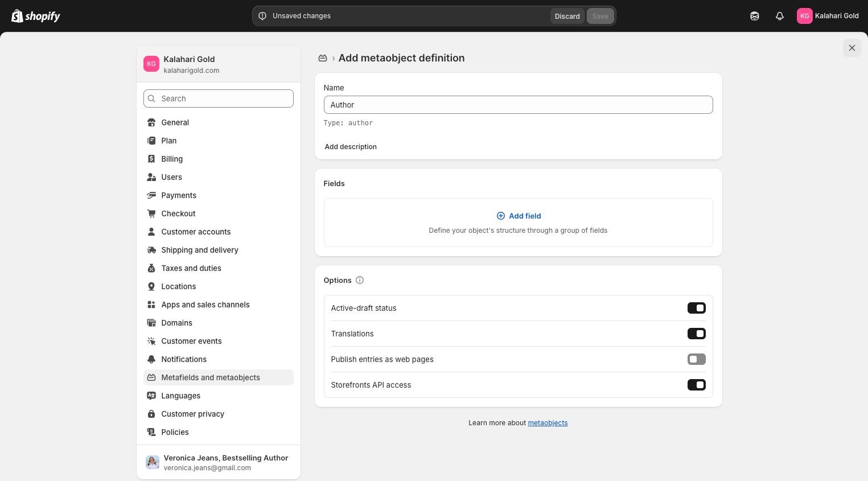The height and width of the screenshot is (481, 868).
Task: Discard the unsaved changes
Action: point(567,16)
